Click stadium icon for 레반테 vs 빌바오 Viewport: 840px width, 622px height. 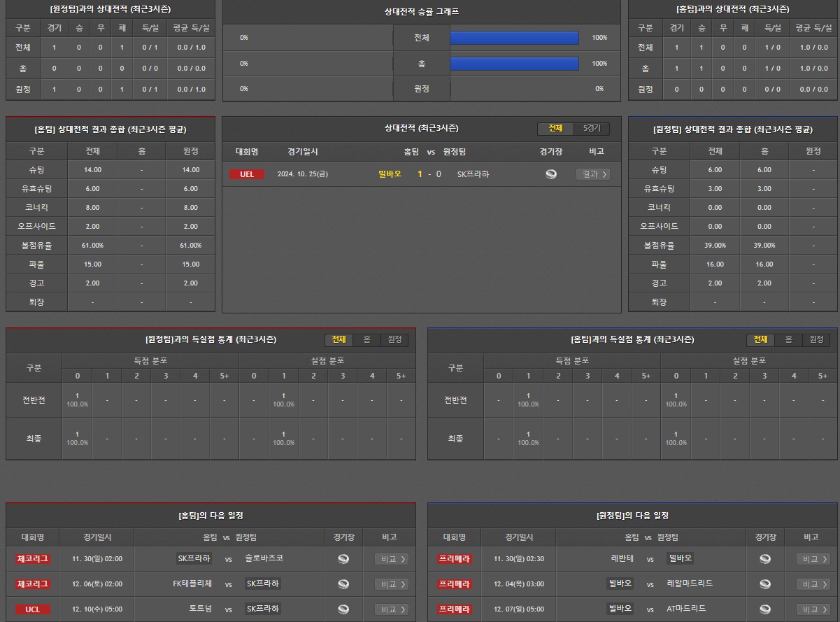765,559
